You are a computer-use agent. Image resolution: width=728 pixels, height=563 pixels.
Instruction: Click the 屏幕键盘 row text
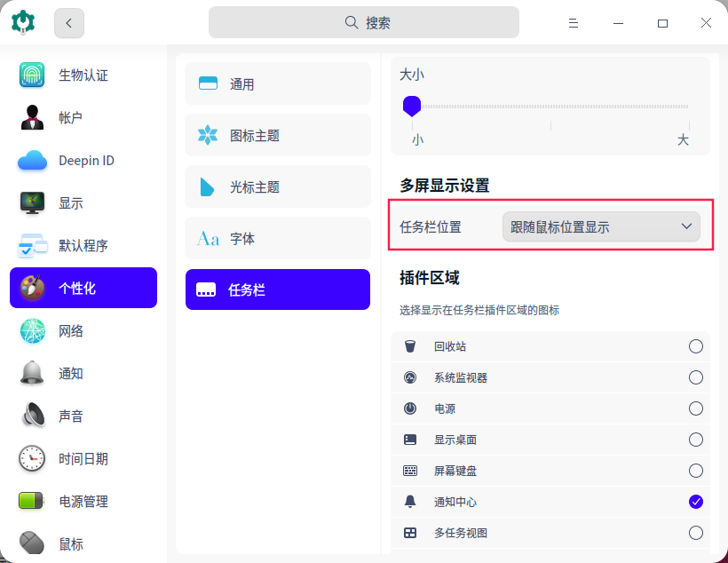[455, 471]
